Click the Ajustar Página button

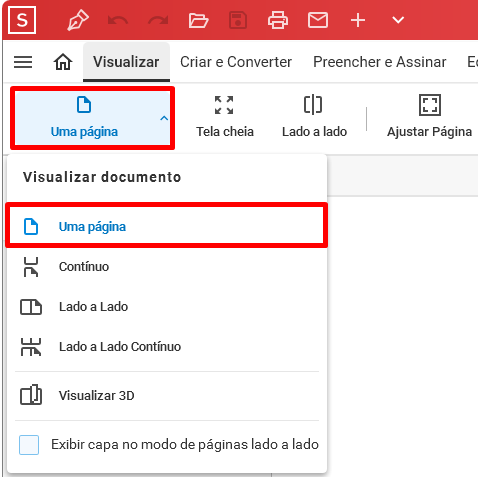coord(429,117)
